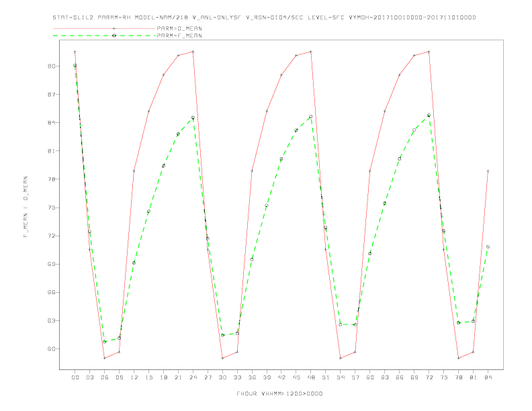Click the 48 forecast hour label

click(x=311, y=377)
